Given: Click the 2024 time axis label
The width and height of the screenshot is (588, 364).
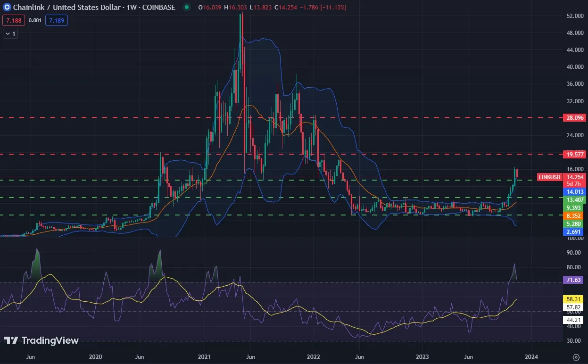Looking at the screenshot, I should tap(531, 356).
